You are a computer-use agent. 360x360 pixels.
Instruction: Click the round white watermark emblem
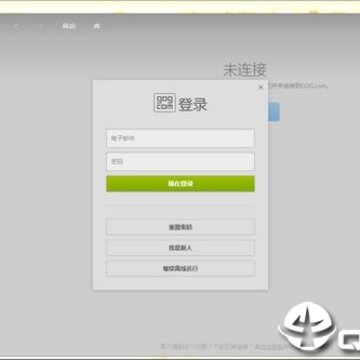click(306, 326)
